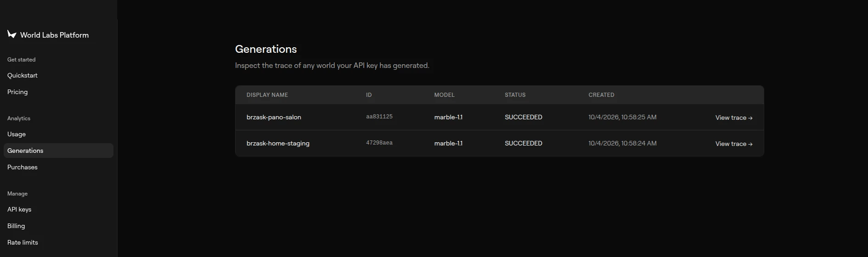The height and width of the screenshot is (257, 868).
Task: Go to Rate limits
Action: click(23, 242)
